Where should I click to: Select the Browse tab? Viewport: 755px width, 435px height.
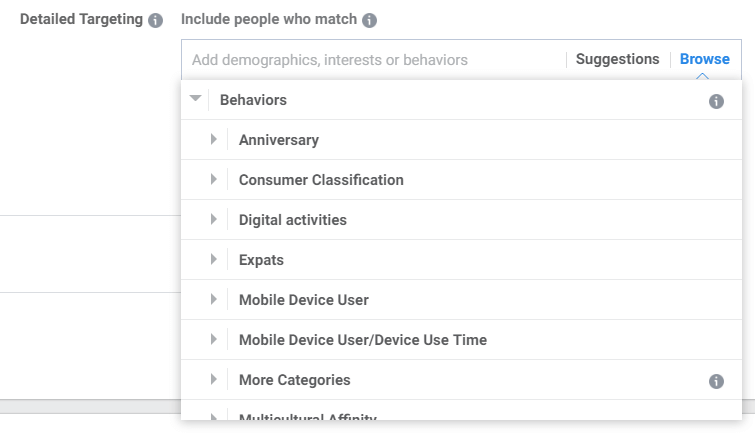click(704, 59)
